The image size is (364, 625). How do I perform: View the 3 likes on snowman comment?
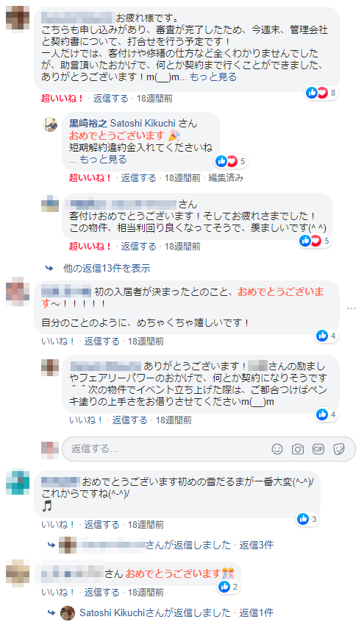click(307, 519)
